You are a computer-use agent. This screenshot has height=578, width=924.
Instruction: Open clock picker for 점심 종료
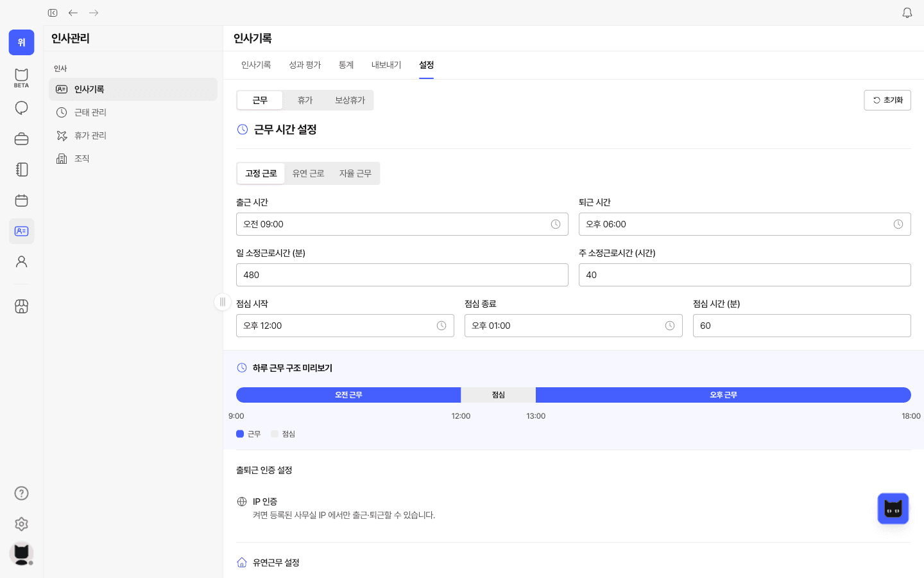(670, 326)
